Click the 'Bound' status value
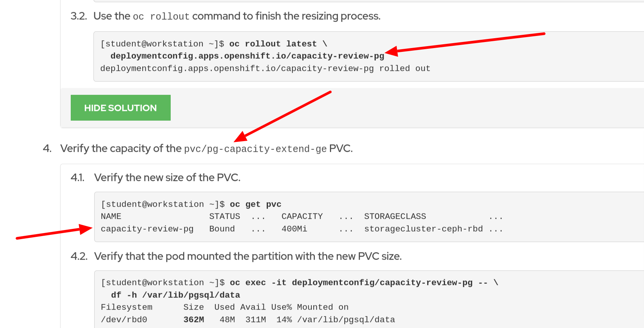The width and height of the screenshot is (644, 328). 222,229
